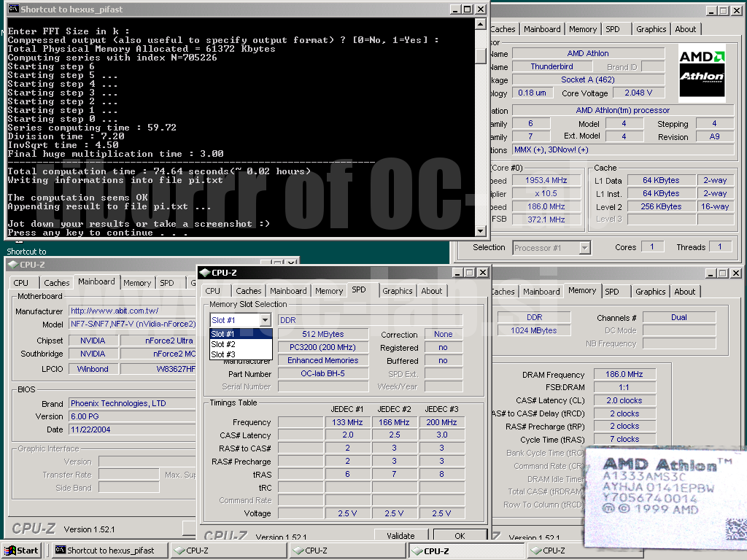Click the Start button on the taskbar
The width and height of the screenshot is (747, 560).
(x=21, y=551)
